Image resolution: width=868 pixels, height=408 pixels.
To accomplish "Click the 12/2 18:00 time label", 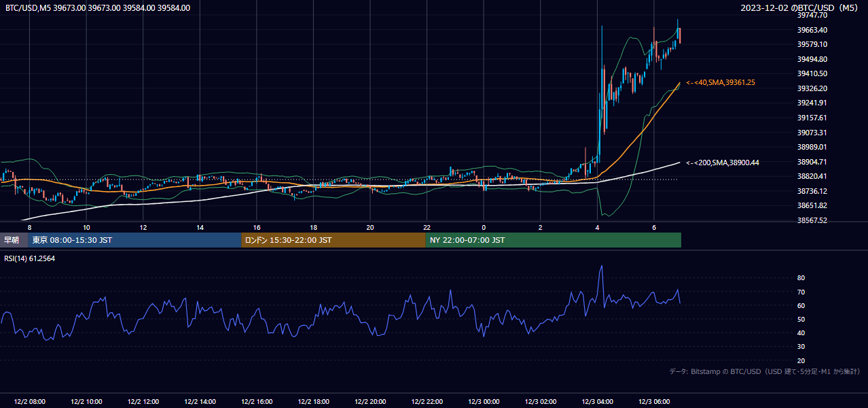I will [x=313, y=402].
